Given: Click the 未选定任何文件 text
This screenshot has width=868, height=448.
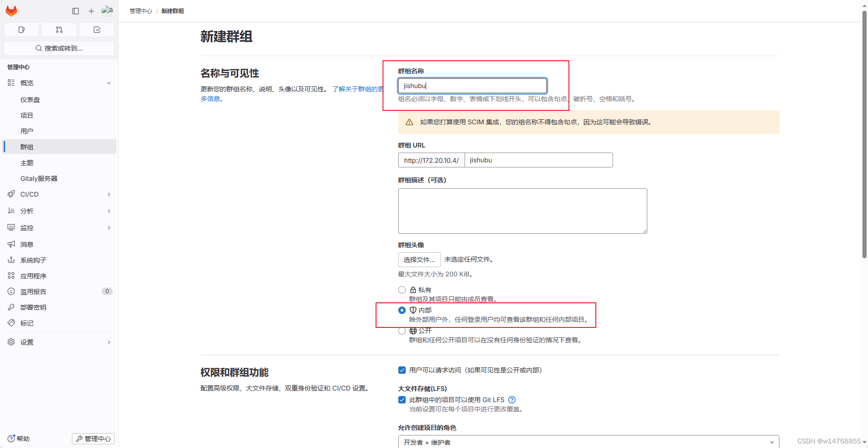Looking at the screenshot, I should [468, 259].
